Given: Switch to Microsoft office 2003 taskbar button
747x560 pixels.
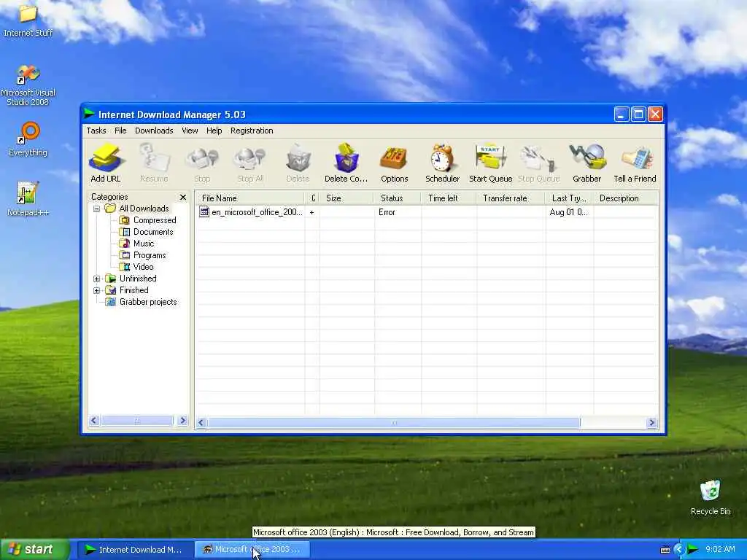Looking at the screenshot, I should click(x=252, y=550).
